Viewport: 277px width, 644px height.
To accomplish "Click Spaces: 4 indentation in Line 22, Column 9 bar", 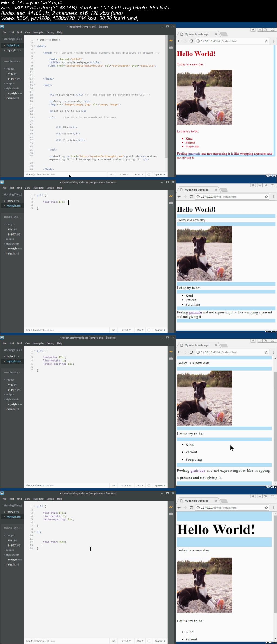I will tap(160, 174).
